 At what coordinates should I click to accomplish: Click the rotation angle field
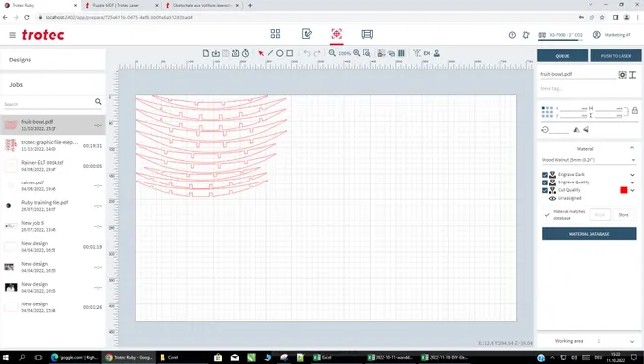(559, 130)
